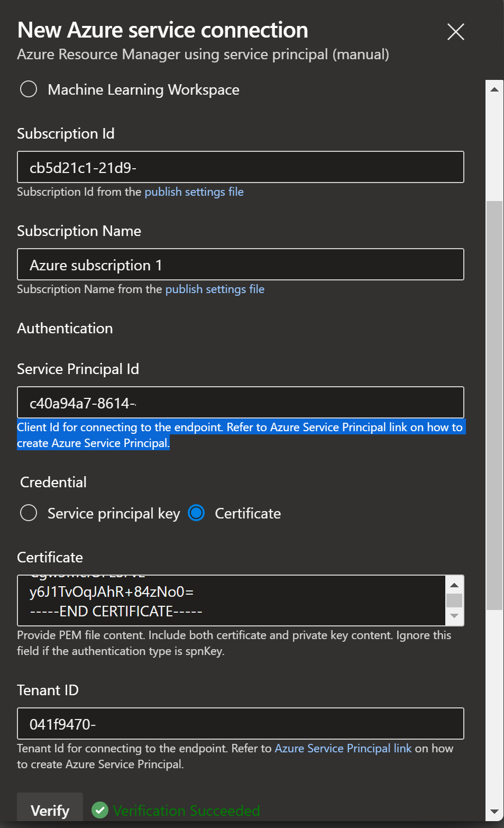This screenshot has height=828, width=504.
Task: Click the New Azure service connection title
Action: click(x=163, y=30)
